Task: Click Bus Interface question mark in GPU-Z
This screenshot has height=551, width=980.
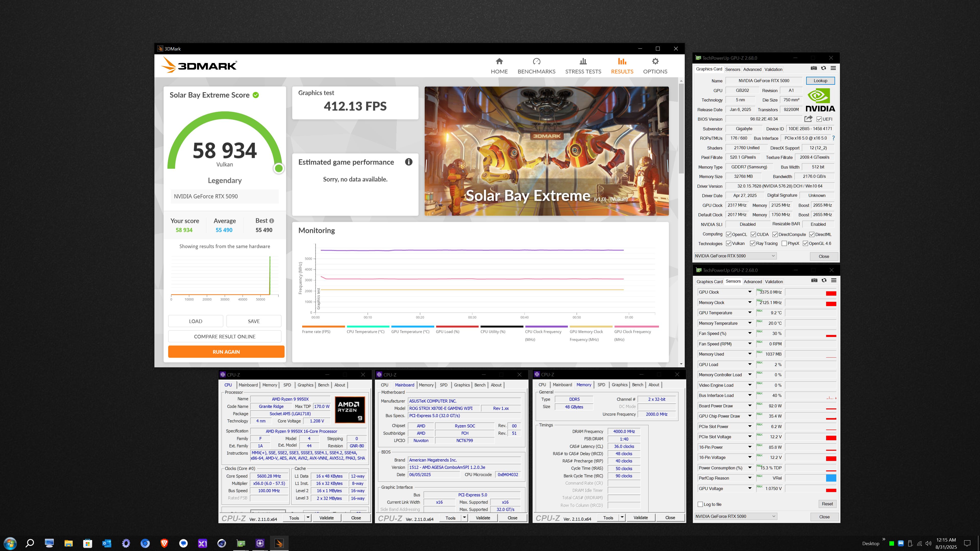Action: point(834,138)
